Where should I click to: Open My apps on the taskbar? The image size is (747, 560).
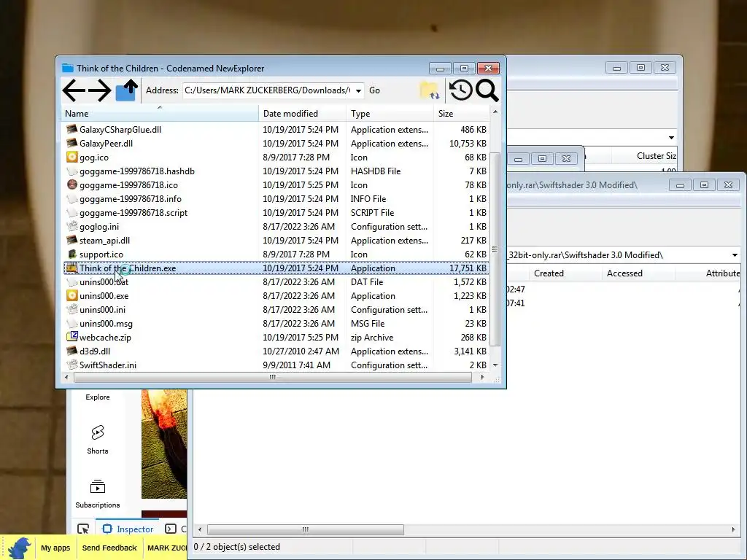pyautogui.click(x=55, y=548)
